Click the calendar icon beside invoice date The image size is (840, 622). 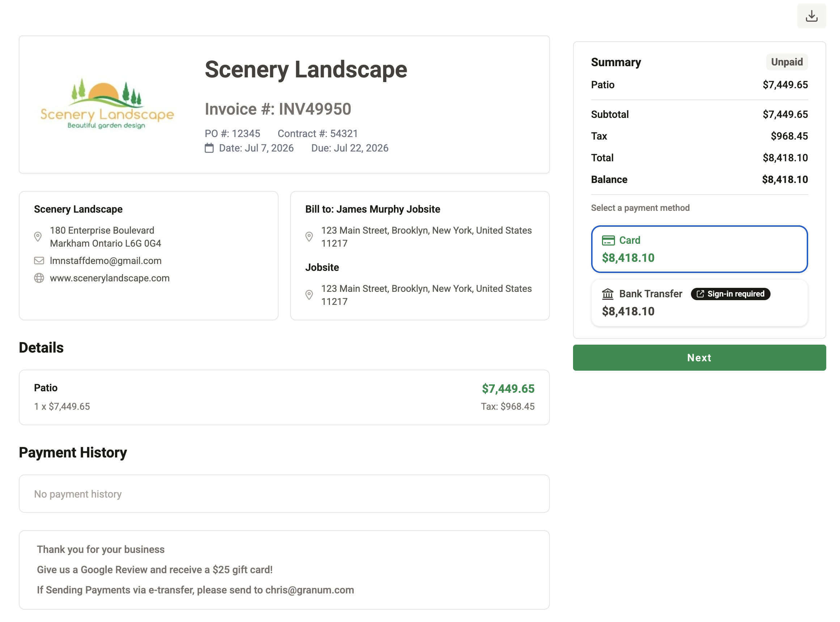pyautogui.click(x=209, y=148)
